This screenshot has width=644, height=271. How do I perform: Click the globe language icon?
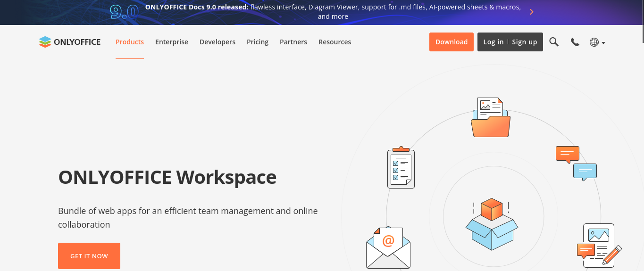(x=594, y=42)
